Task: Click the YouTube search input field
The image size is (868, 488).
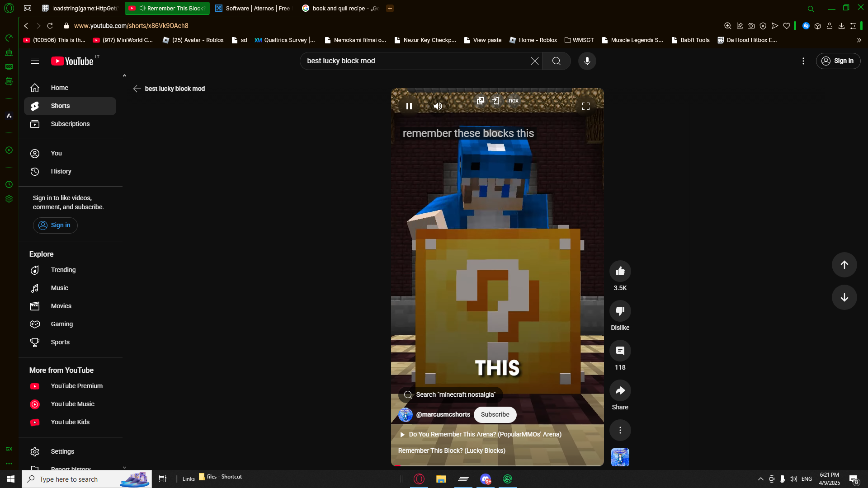Action: tap(416, 61)
